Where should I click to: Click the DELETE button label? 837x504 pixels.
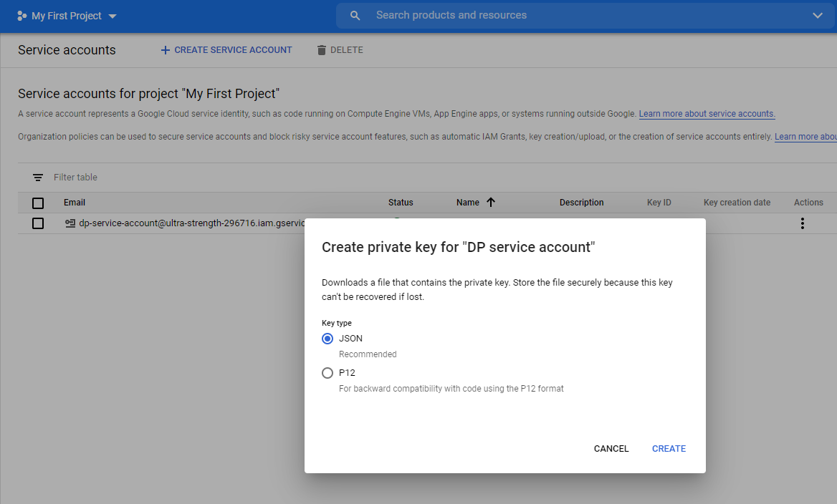coord(346,50)
